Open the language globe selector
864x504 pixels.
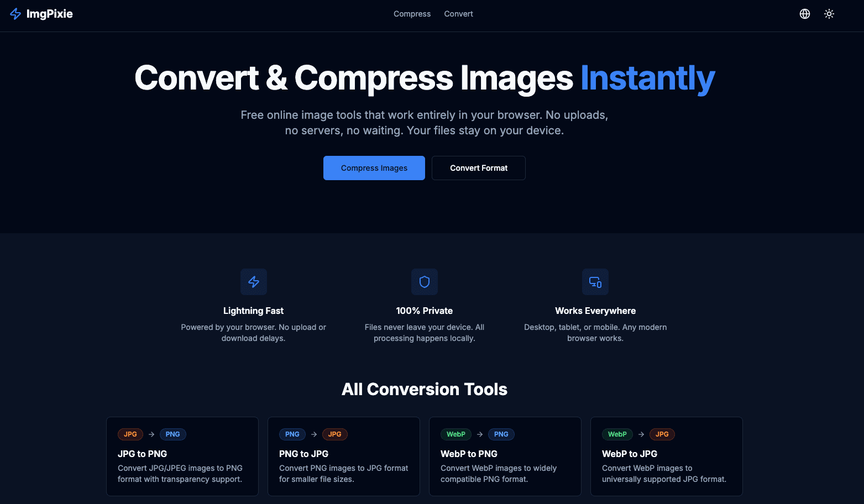[x=805, y=14]
